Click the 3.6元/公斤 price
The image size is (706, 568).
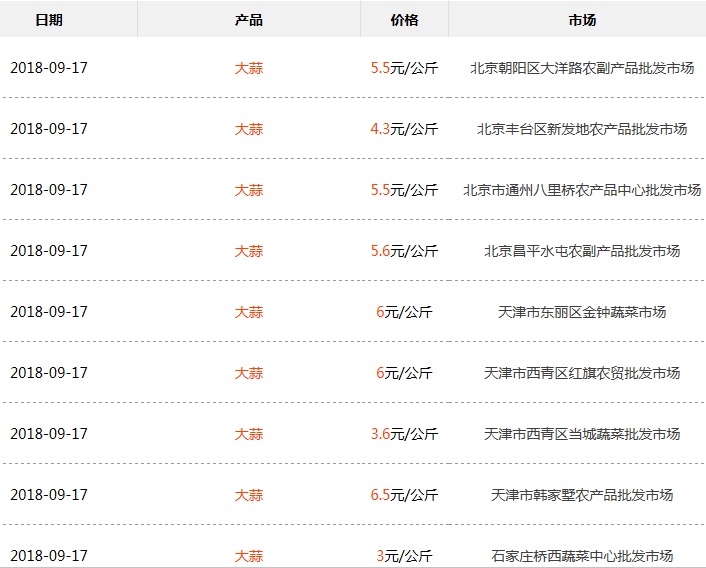click(404, 434)
